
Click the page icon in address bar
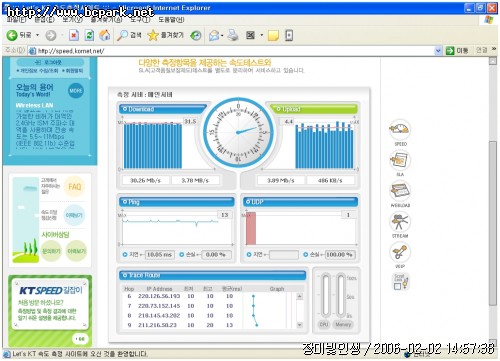point(32,51)
